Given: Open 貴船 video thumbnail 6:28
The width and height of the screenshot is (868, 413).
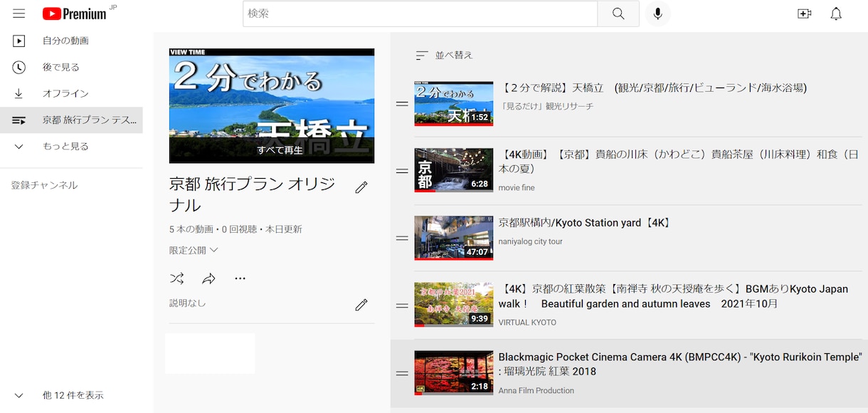Looking at the screenshot, I should [454, 170].
